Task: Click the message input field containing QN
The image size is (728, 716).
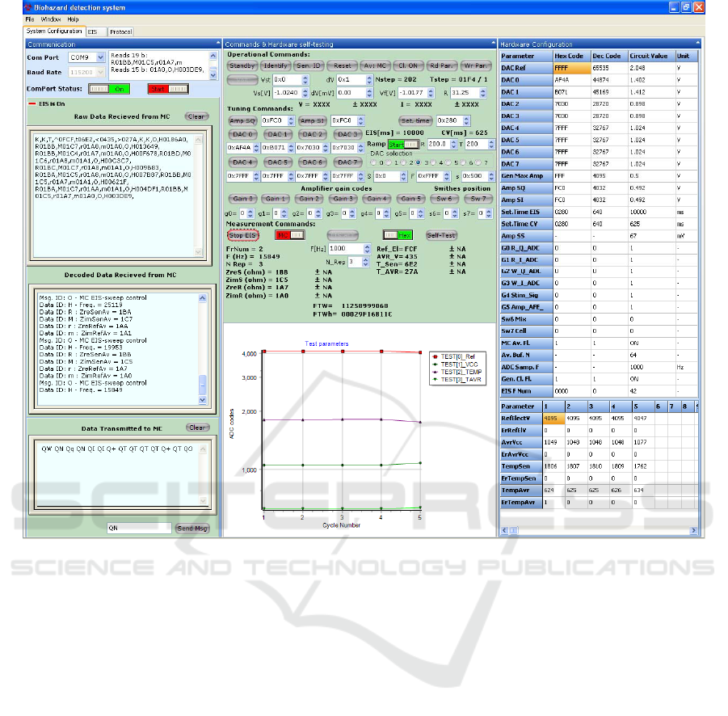Action: tap(138, 528)
